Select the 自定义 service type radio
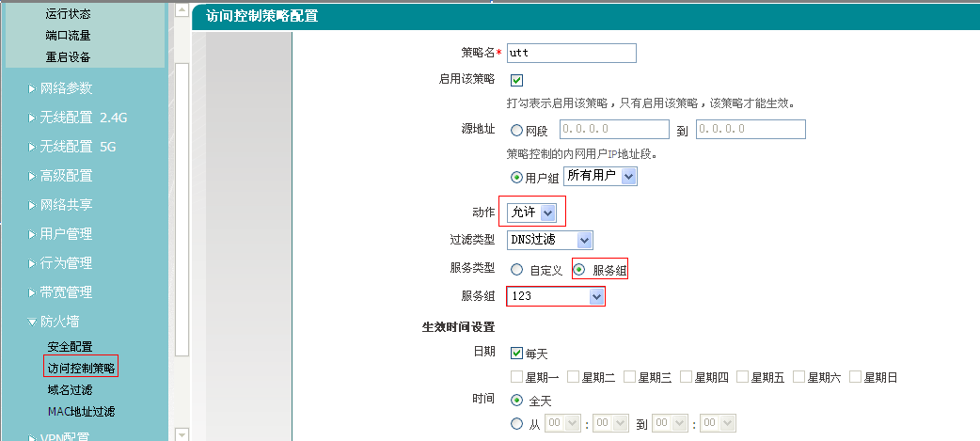 click(x=516, y=270)
